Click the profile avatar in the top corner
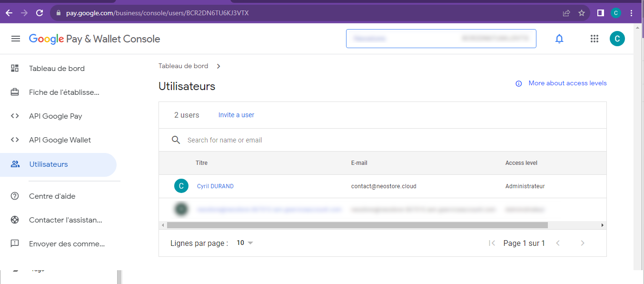This screenshot has height=284, width=644. click(x=617, y=39)
